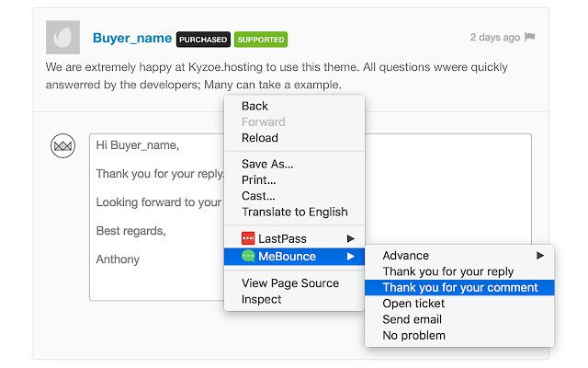Click the Buyer_name avatar image

click(62, 37)
